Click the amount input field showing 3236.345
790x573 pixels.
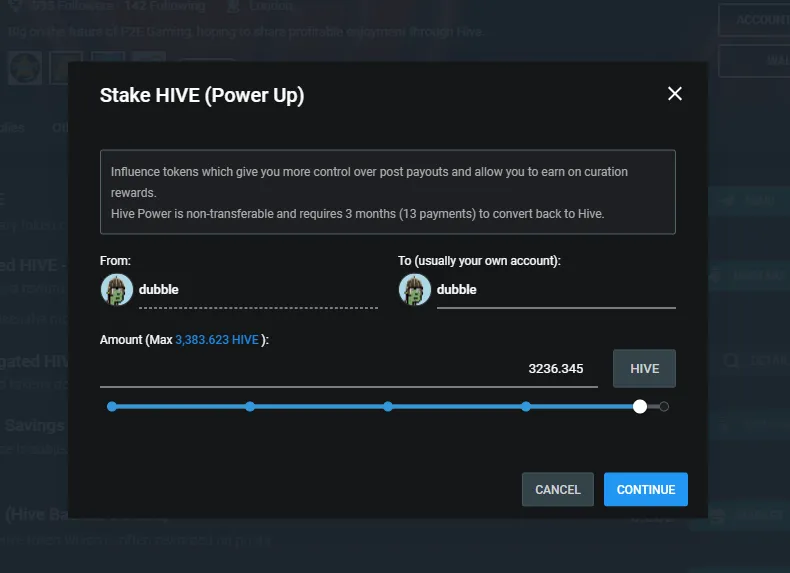click(x=349, y=369)
